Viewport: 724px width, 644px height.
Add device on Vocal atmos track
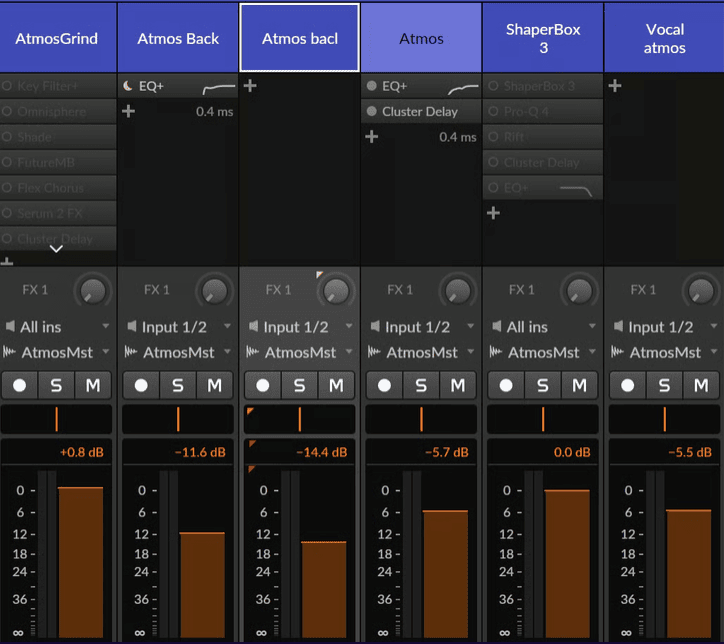click(x=615, y=86)
